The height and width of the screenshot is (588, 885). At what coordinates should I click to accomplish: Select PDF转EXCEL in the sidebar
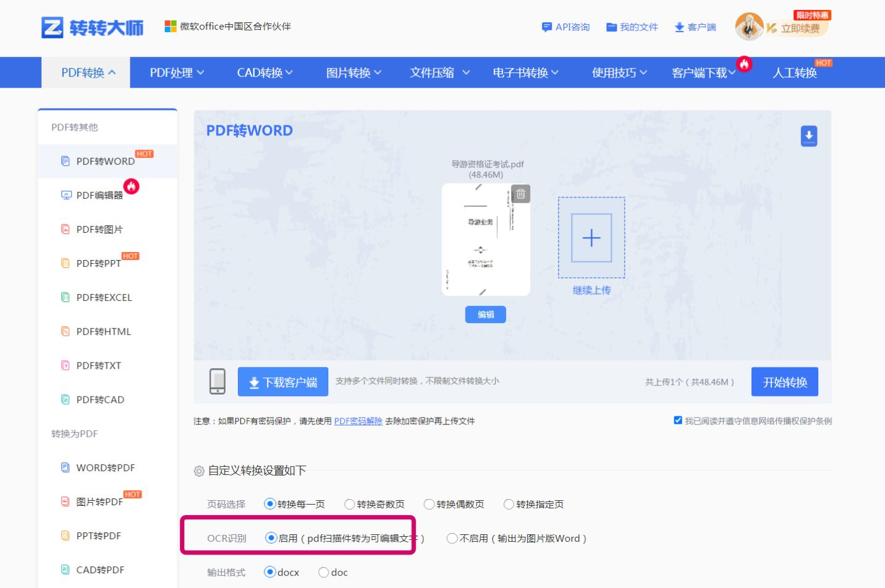[x=103, y=297]
